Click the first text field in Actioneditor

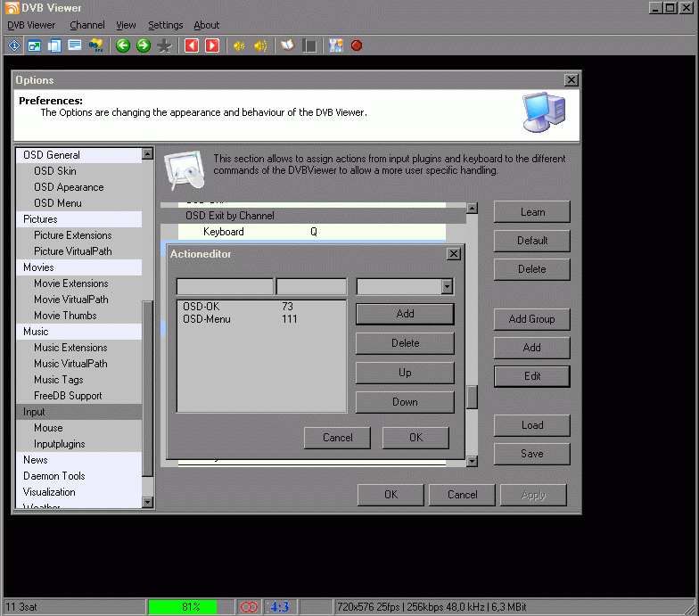[x=225, y=287]
